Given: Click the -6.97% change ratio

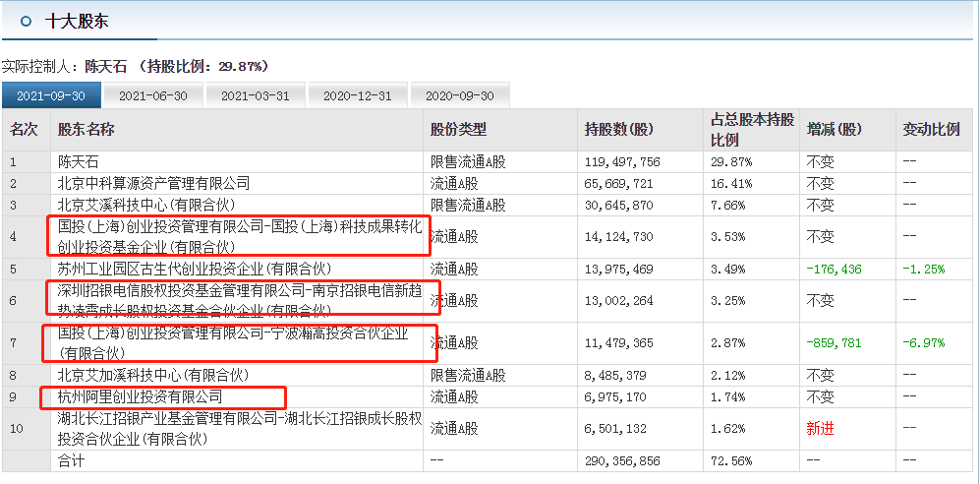Looking at the screenshot, I should [923, 343].
